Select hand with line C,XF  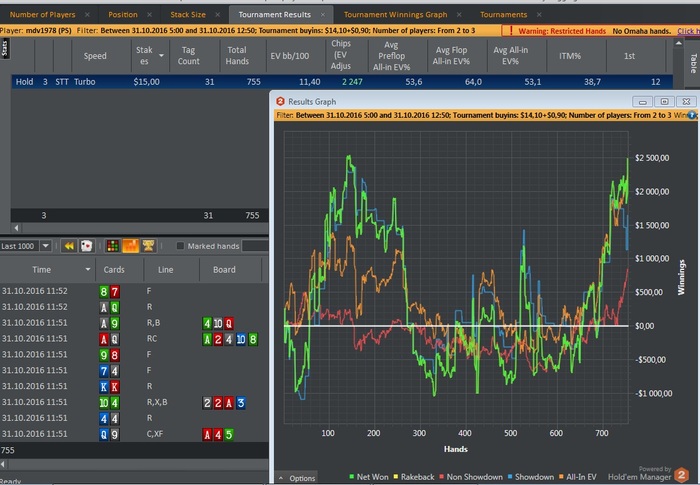click(134, 434)
